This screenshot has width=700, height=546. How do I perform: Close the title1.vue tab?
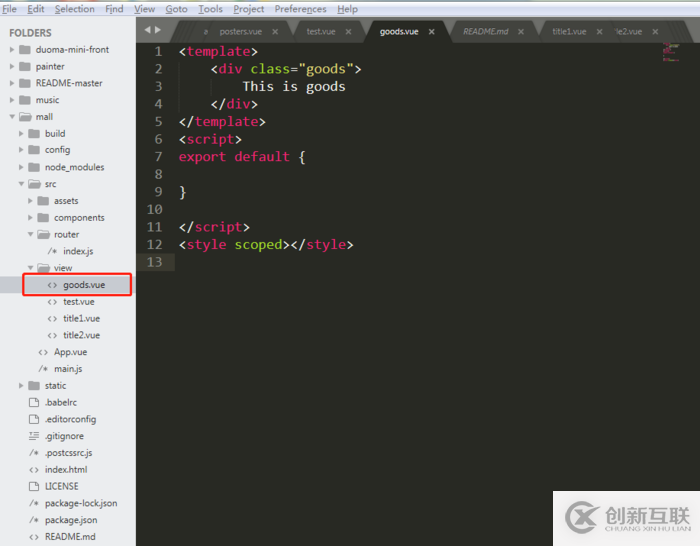(600, 32)
